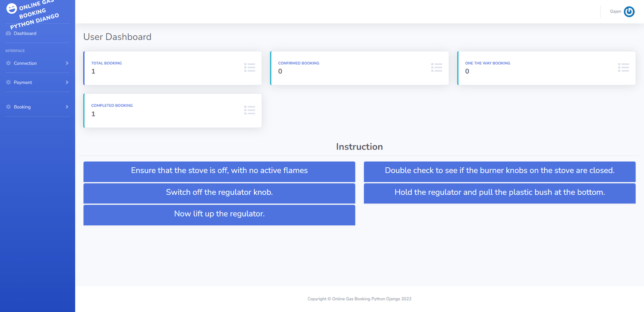Click the Connection gear icon

[8, 63]
